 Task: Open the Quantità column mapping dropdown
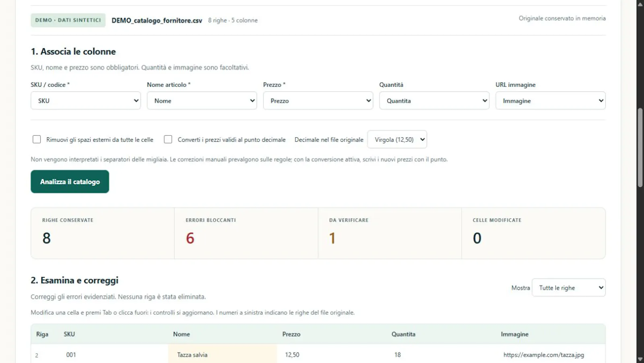(x=434, y=101)
